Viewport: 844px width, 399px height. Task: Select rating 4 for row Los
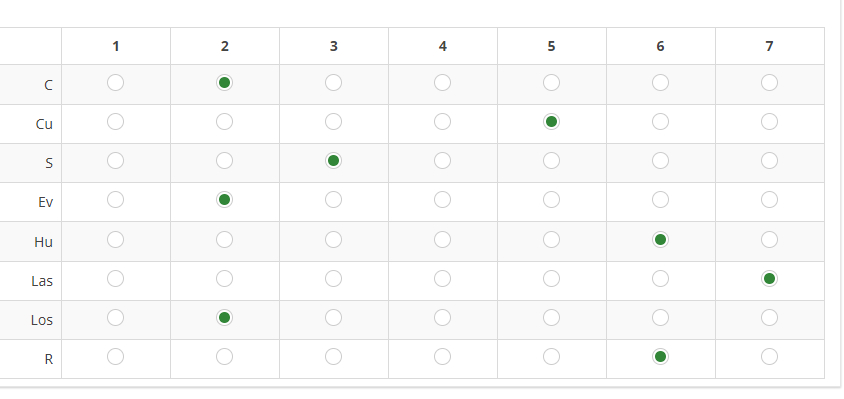click(x=442, y=318)
